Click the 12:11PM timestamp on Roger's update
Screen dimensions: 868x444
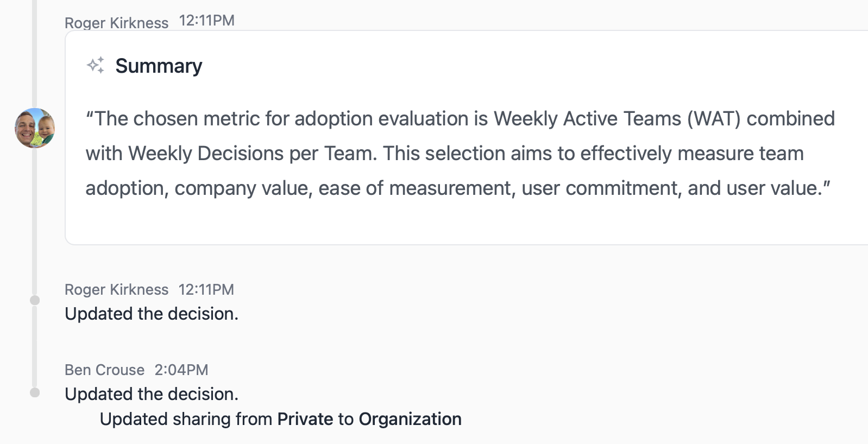click(206, 289)
